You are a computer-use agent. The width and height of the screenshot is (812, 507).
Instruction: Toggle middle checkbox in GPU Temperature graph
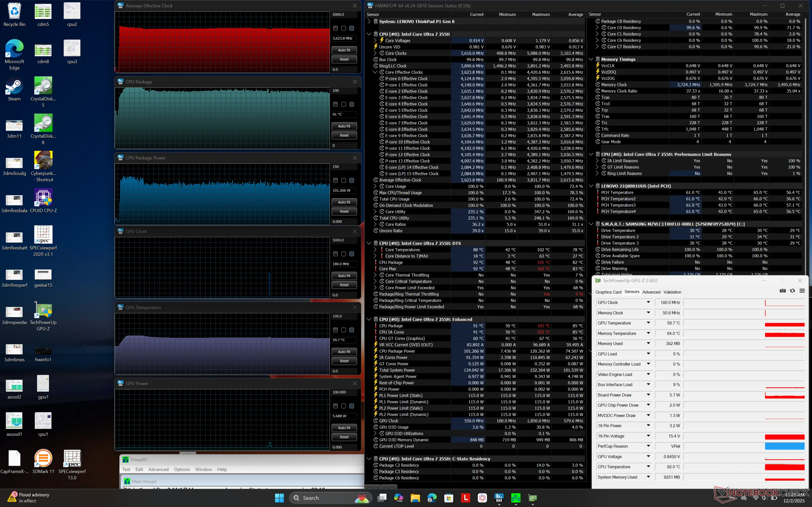[x=343, y=330]
